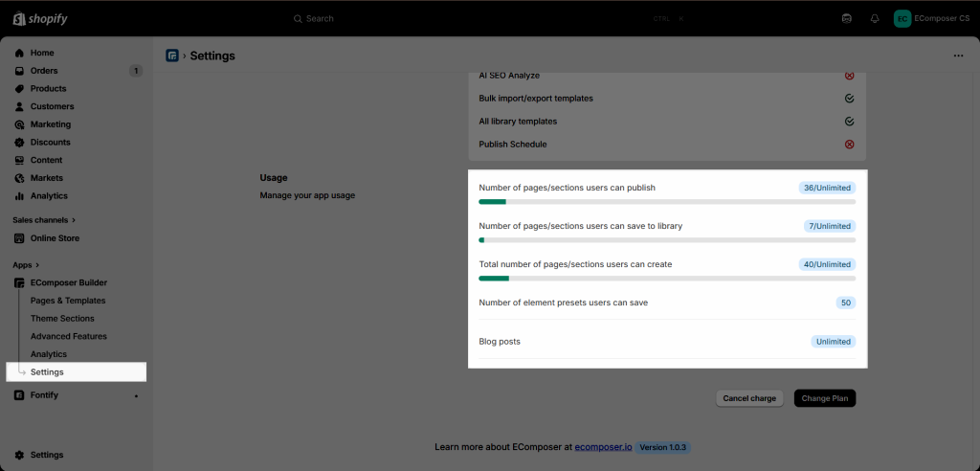
Task: Click the pages/sections publish usage progress bar
Action: pos(667,201)
